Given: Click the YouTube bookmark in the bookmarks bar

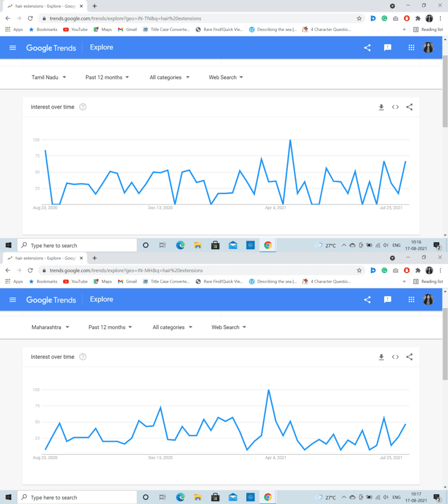Looking at the screenshot, I should coord(75,29).
